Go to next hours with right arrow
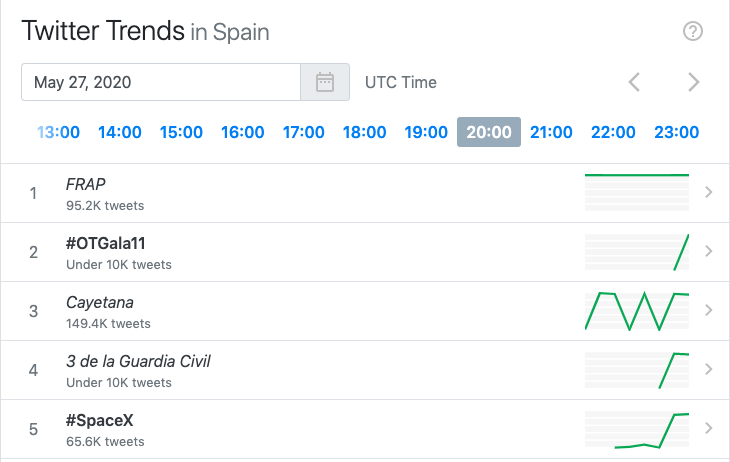Screen dimensions: 730x462 694,82
